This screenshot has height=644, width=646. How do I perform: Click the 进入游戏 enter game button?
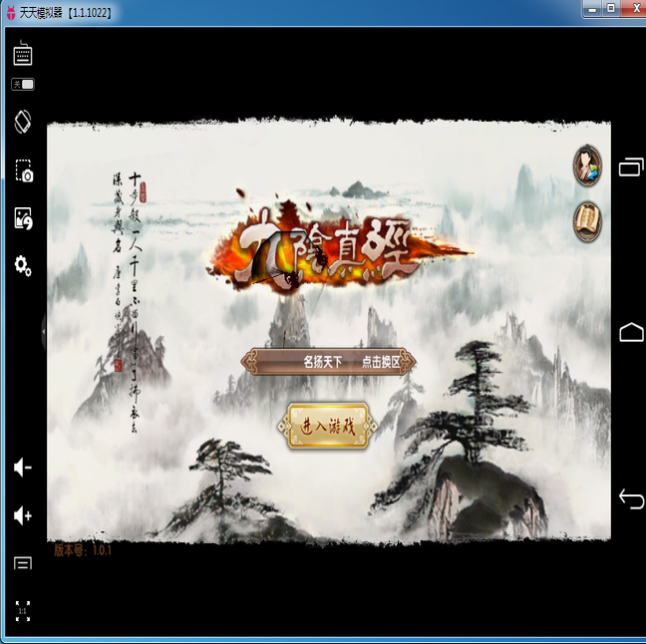328,426
